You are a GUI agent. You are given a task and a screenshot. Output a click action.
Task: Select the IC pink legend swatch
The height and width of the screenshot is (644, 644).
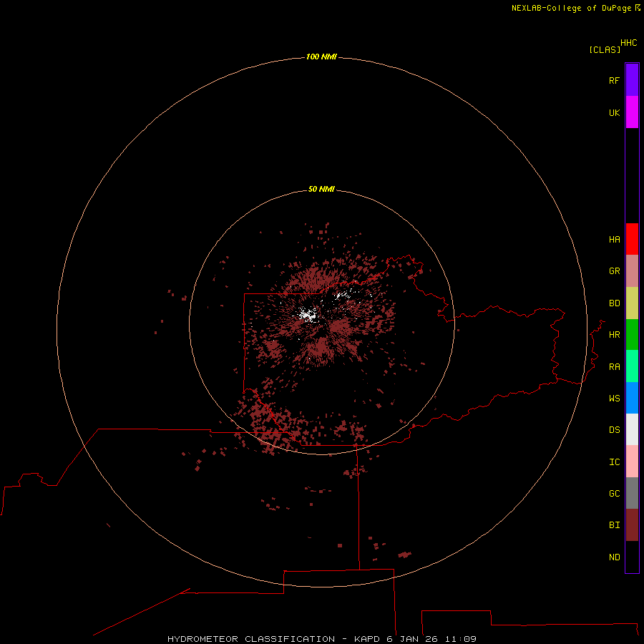[x=632, y=462]
